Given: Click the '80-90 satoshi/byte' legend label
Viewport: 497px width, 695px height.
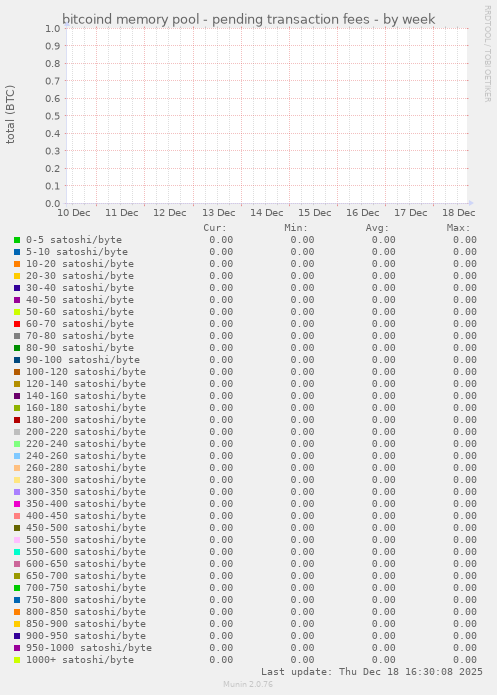Looking at the screenshot, I should (80, 348).
